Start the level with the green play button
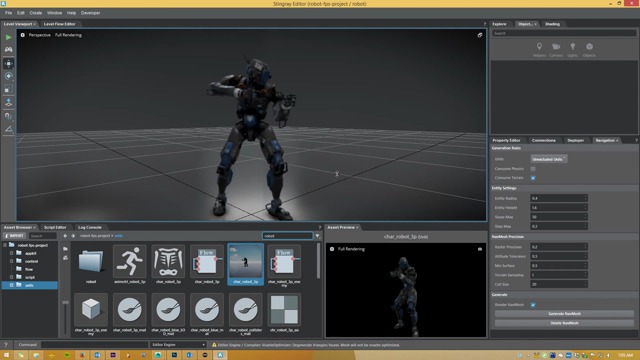 point(8,37)
